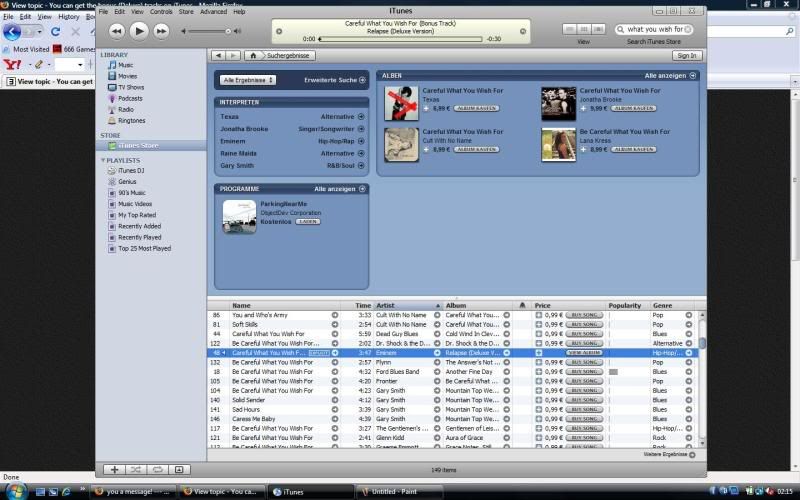This screenshot has width=800, height=500.
Task: Open the Advanced menu
Action: [213, 12]
